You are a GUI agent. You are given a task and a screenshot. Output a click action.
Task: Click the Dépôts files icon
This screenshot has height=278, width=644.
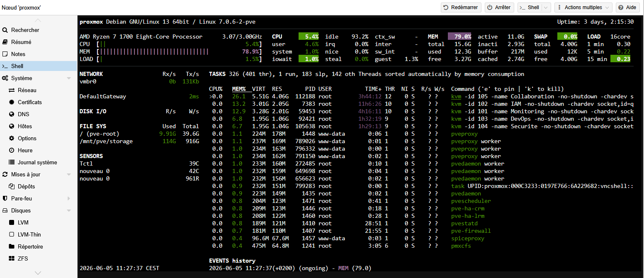(12, 186)
